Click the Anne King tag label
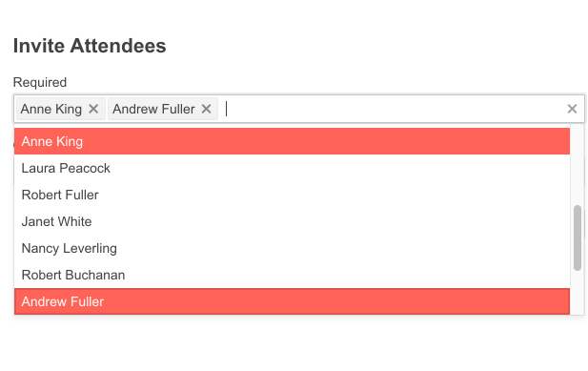The image size is (588, 371). point(51,109)
